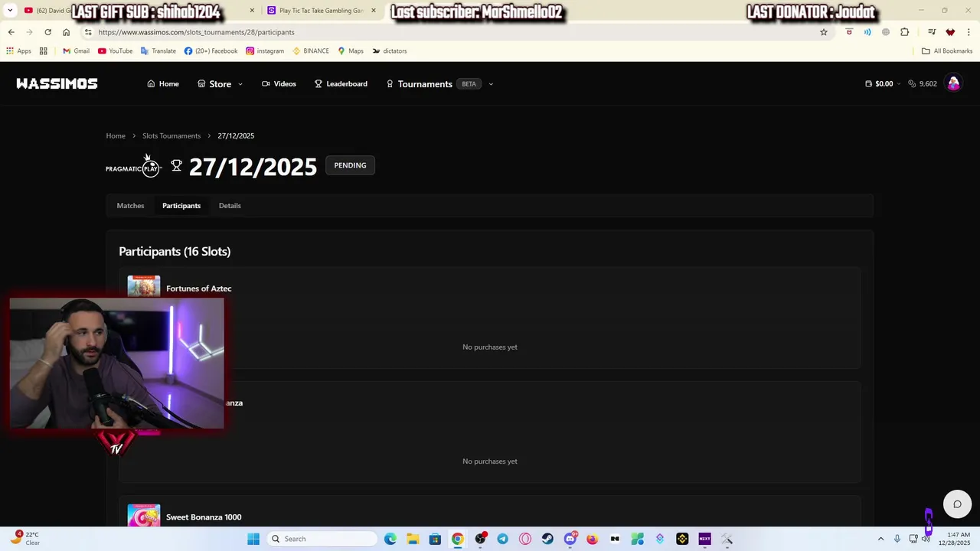
Task: Open the Facebook bookmark
Action: point(211,51)
